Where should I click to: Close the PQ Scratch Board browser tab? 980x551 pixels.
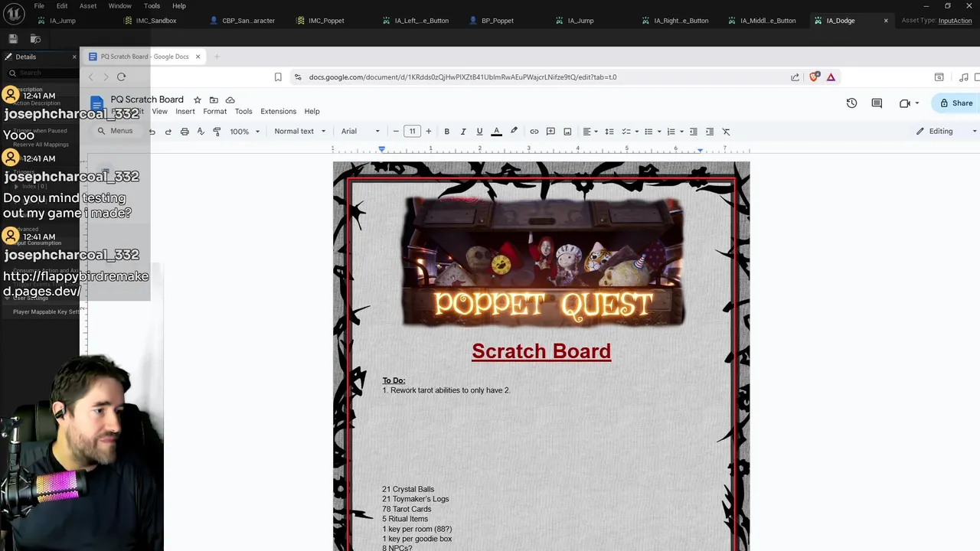point(198,57)
